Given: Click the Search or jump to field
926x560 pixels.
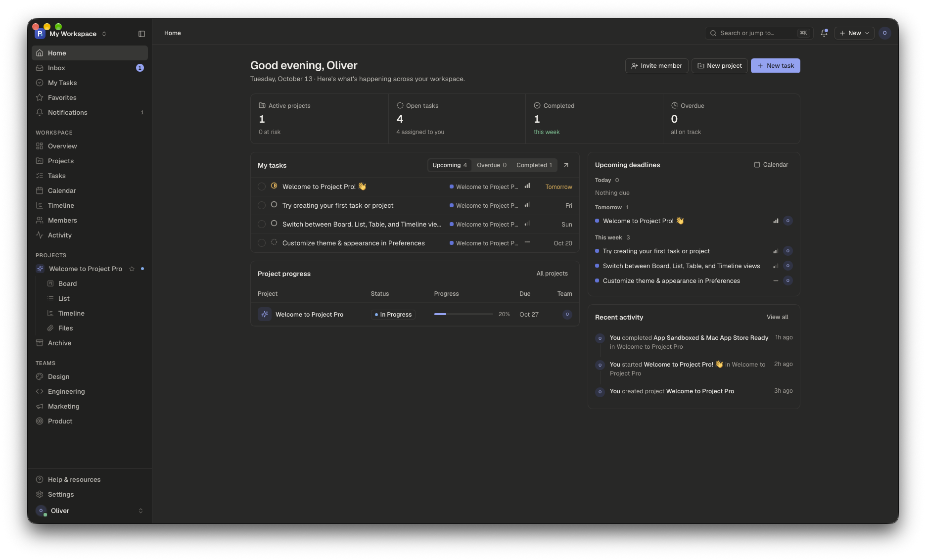Looking at the screenshot, I should point(759,33).
